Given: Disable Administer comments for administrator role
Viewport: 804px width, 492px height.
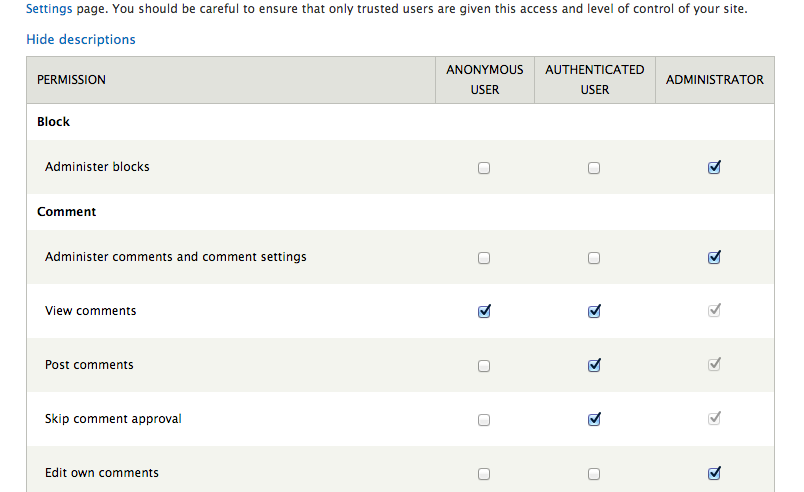Looking at the screenshot, I should [714, 258].
